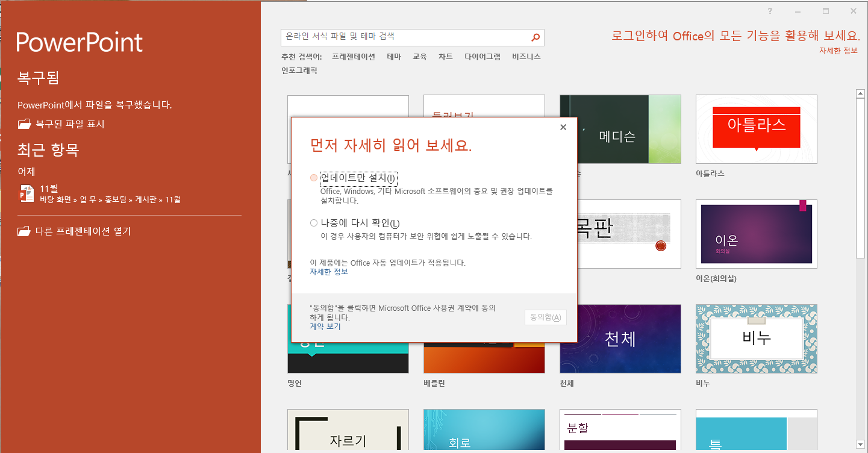Search suggested term 비즈니스
The width and height of the screenshot is (868, 453).
click(x=526, y=57)
